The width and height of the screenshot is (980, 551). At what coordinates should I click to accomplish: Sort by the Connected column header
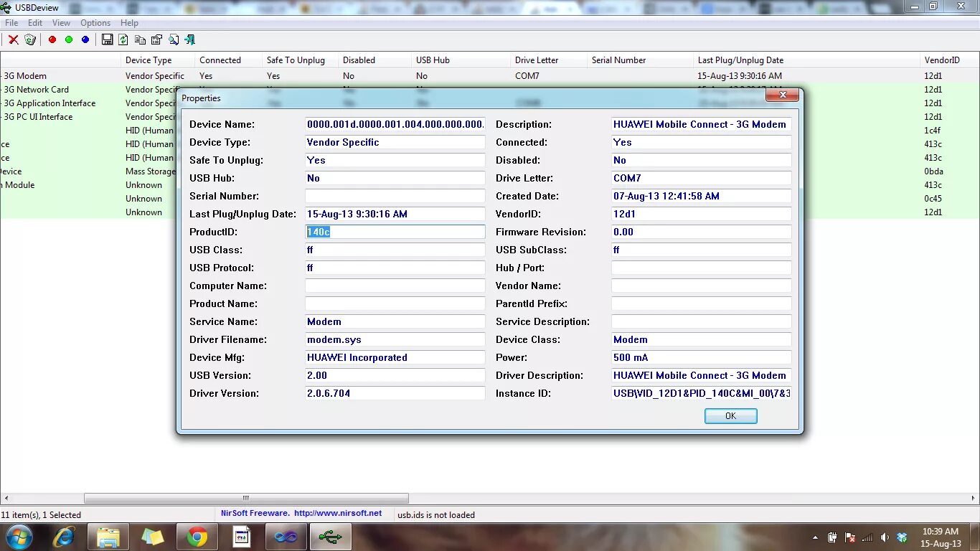coord(228,60)
